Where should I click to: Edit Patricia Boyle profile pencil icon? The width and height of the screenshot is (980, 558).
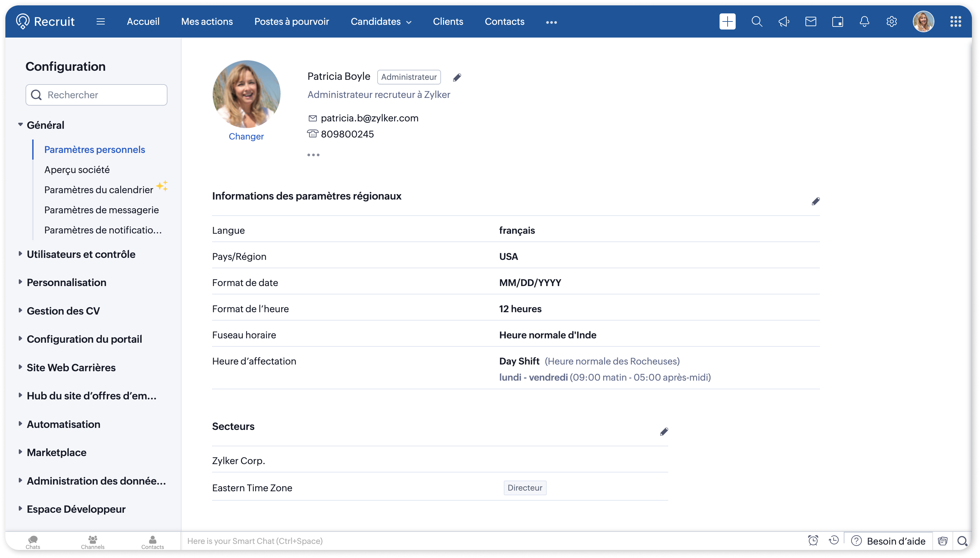[x=457, y=77]
